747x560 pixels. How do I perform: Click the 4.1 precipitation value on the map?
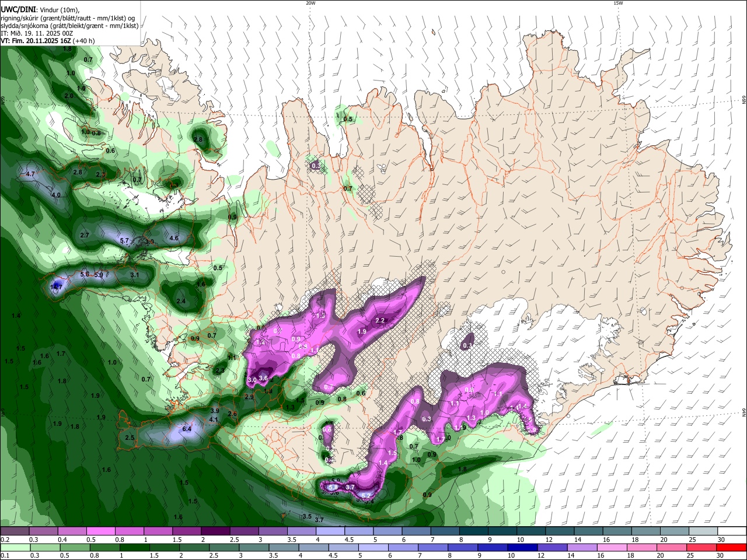pos(214,419)
